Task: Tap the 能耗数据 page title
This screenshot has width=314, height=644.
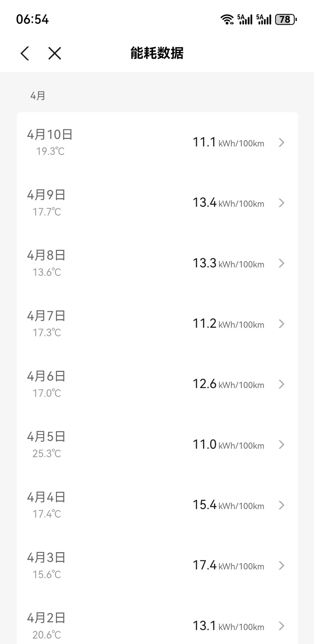Action: (157, 53)
